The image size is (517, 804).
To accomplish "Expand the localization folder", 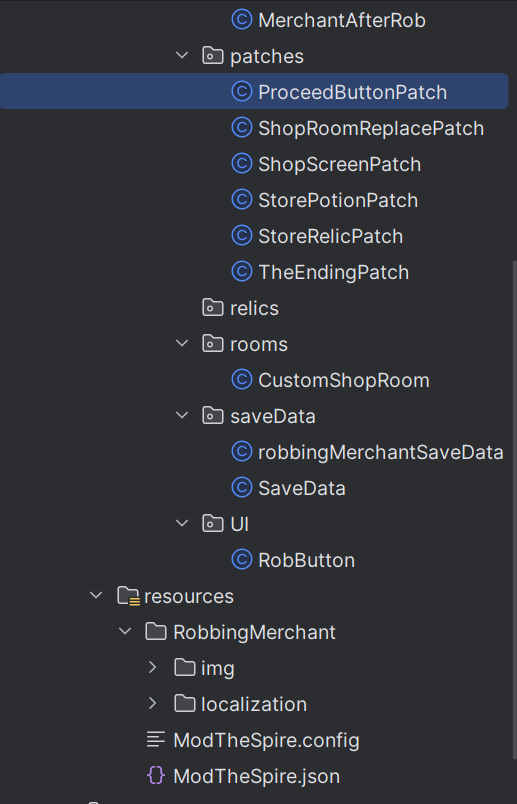I will 152,704.
